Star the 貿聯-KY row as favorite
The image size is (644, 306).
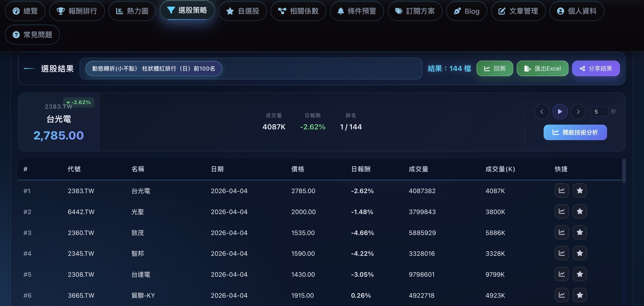580,295
